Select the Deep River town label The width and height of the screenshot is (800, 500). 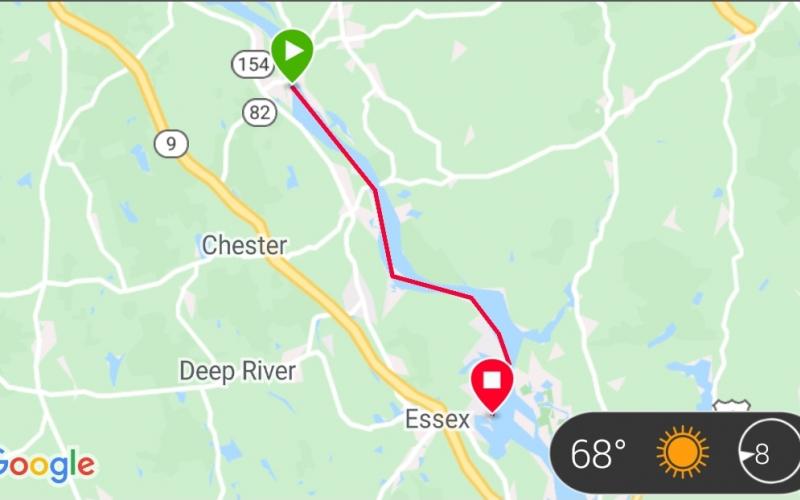point(237,371)
